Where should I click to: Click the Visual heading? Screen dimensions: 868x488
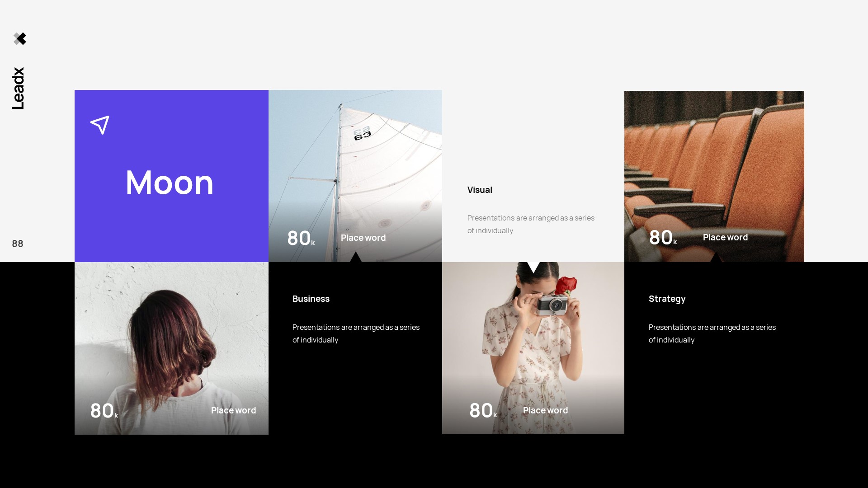480,190
